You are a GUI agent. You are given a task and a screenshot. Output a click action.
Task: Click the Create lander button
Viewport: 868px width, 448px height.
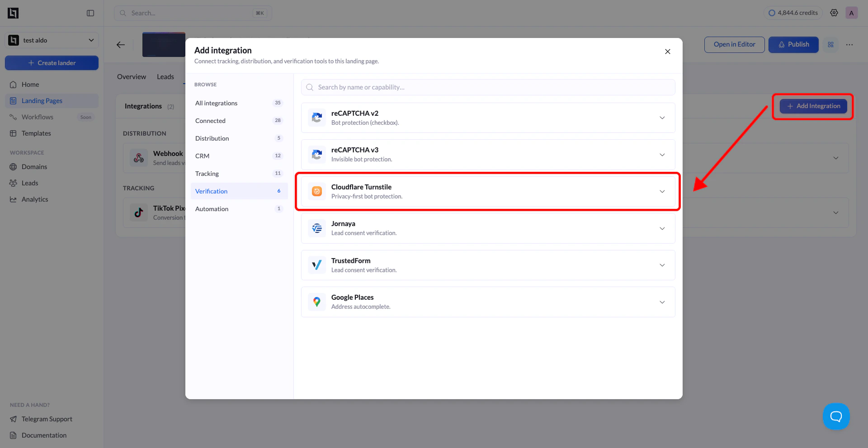click(52, 63)
